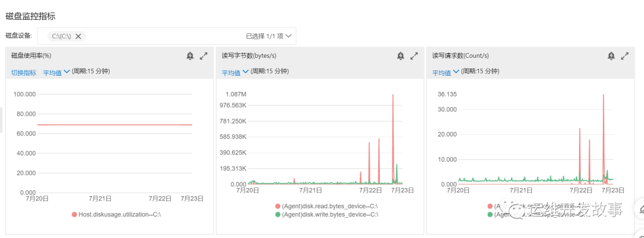Click red legend dot in requests chart
644x238 pixels.
(x=490, y=206)
